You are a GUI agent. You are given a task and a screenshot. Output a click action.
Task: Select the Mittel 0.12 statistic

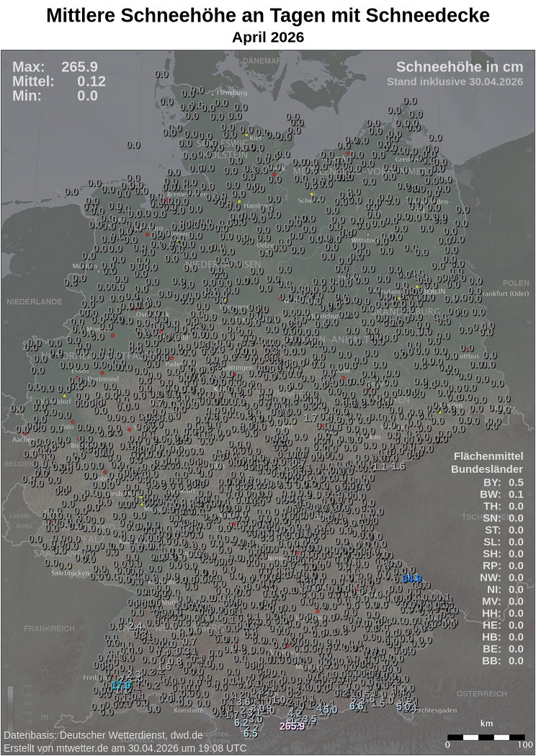pos(58,81)
